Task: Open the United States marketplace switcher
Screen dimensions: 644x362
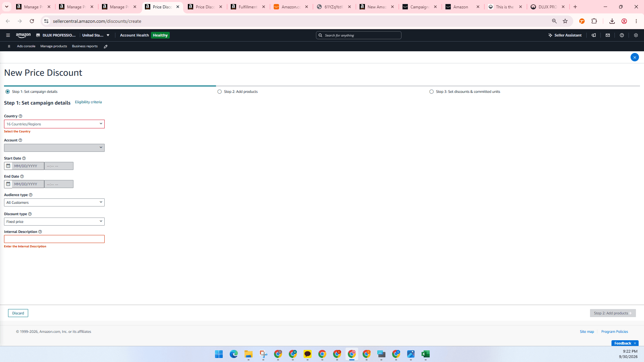Action: click(96, 35)
